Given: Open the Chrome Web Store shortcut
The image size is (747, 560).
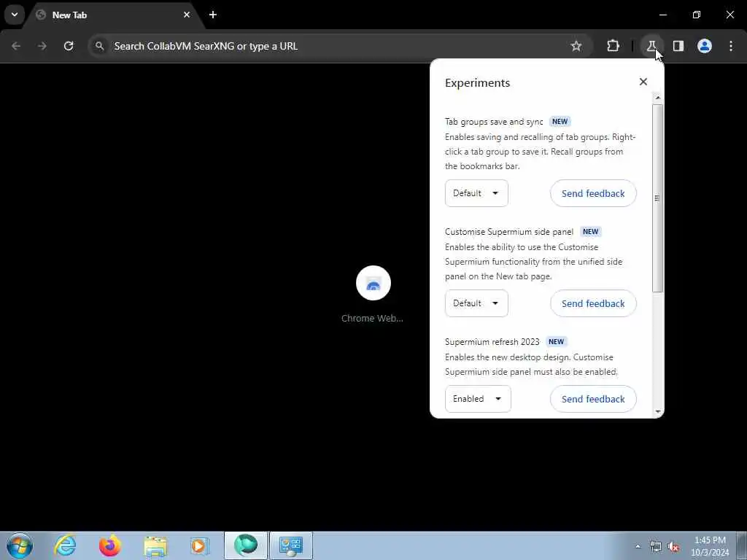Looking at the screenshot, I should tap(373, 295).
